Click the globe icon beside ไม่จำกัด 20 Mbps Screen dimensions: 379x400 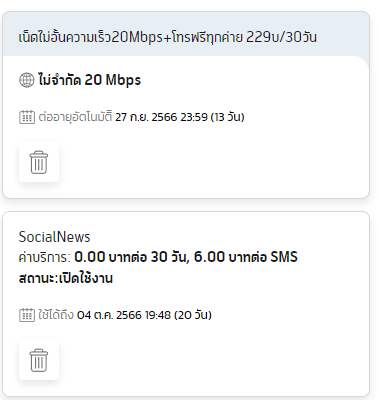coord(27,80)
